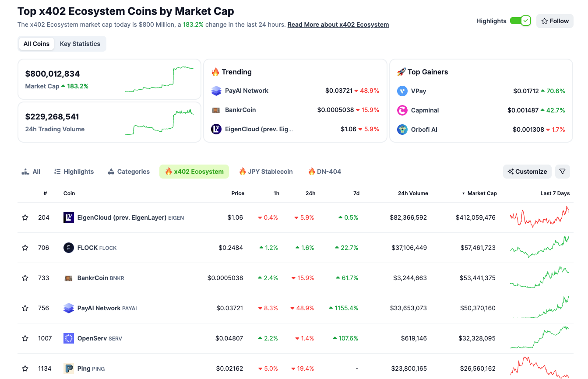Click the OpenServ coin logo icon
588x379 pixels.
69,338
